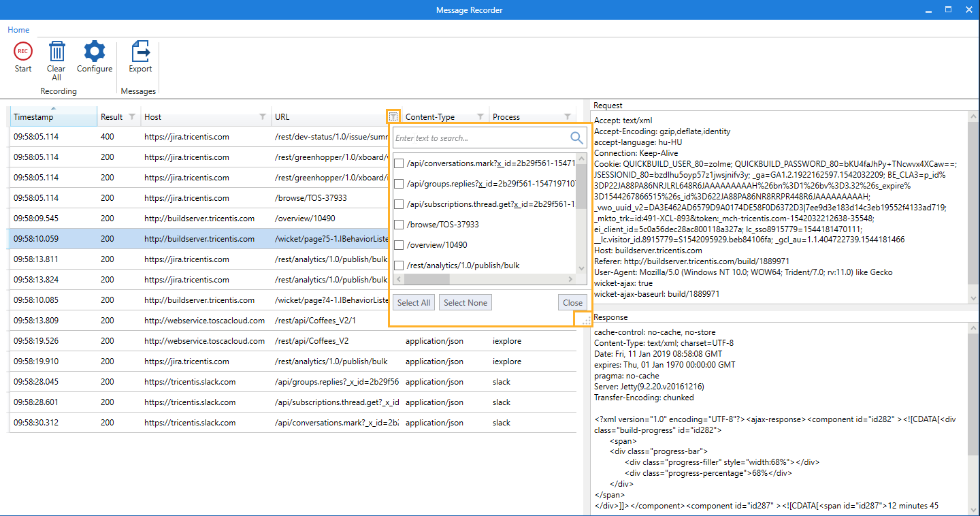Check the /browse/TOS-37933 filter checkbox

point(399,225)
